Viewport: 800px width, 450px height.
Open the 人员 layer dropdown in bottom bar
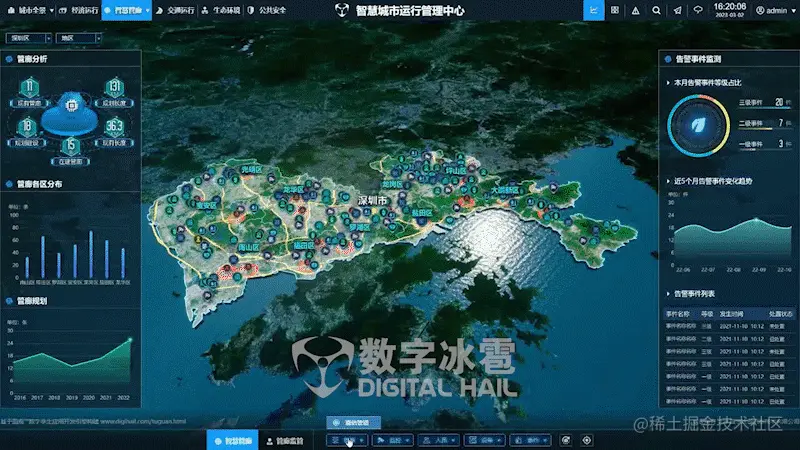[x=439, y=440]
